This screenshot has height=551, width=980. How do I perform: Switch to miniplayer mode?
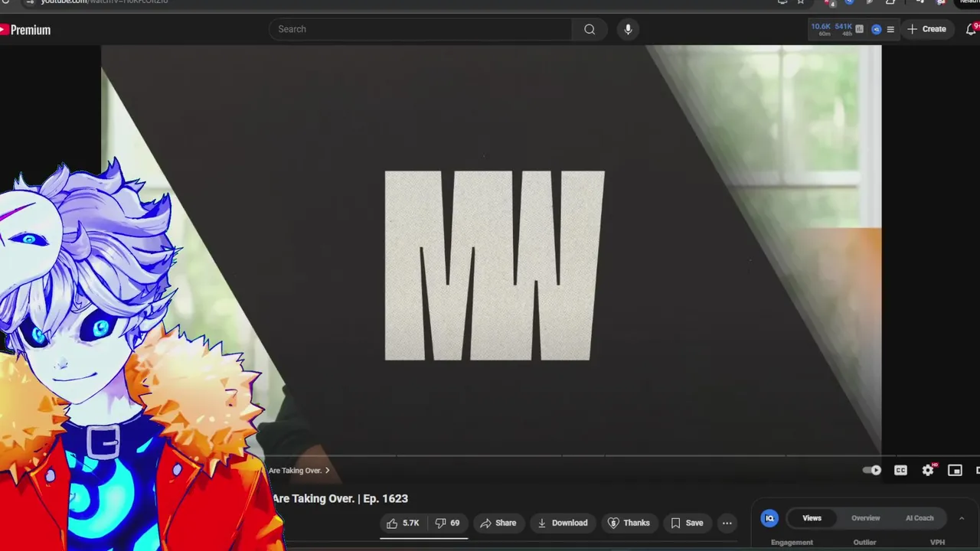click(x=955, y=470)
